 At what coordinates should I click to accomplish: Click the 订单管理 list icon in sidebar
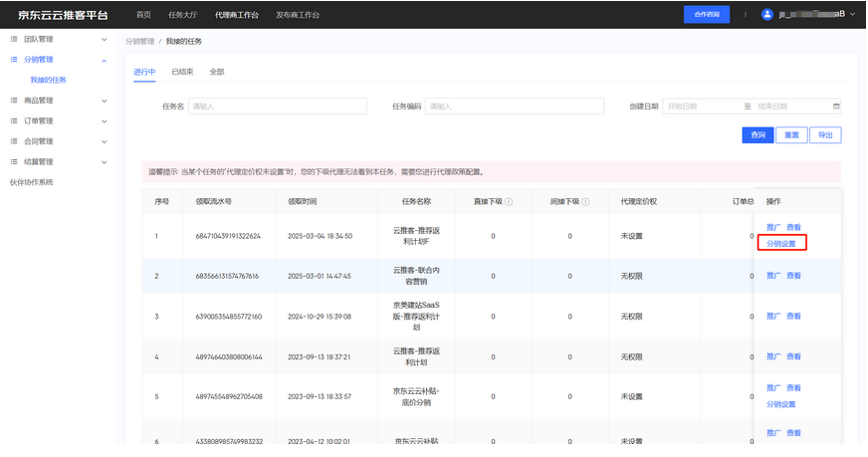point(14,120)
